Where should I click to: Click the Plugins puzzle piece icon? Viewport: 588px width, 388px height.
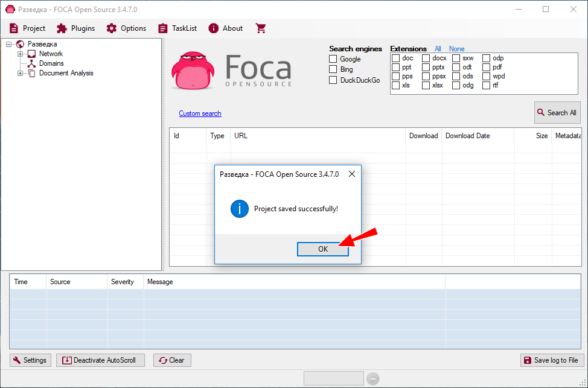click(62, 28)
